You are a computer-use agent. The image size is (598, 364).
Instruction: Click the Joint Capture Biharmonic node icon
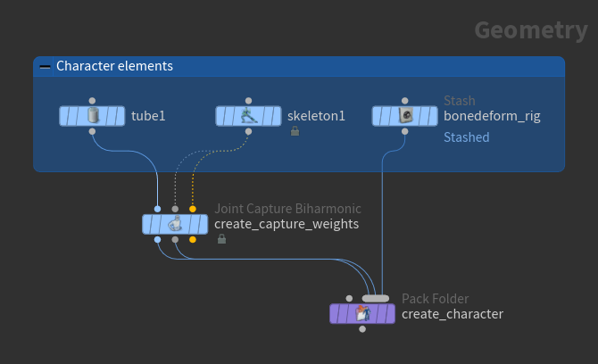point(175,224)
